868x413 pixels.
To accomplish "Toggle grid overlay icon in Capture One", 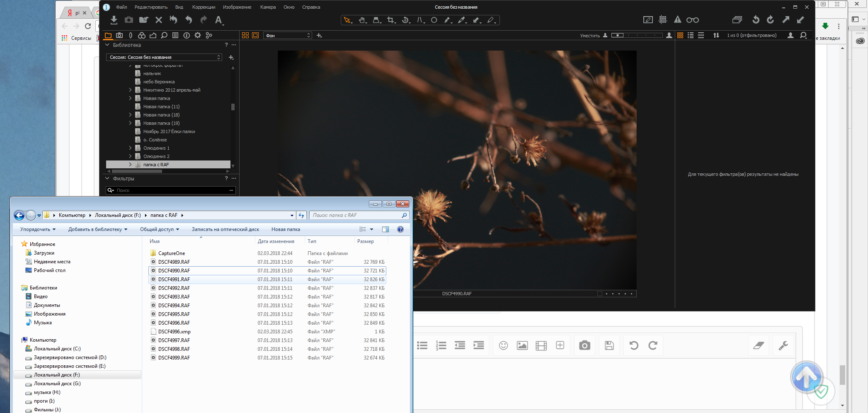I will click(663, 19).
